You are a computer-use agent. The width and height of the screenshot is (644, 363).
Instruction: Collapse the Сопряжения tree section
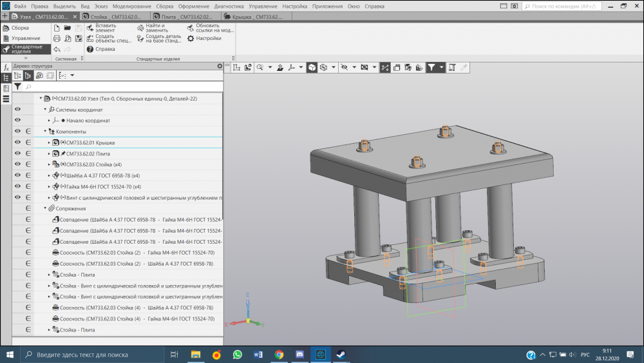click(45, 208)
